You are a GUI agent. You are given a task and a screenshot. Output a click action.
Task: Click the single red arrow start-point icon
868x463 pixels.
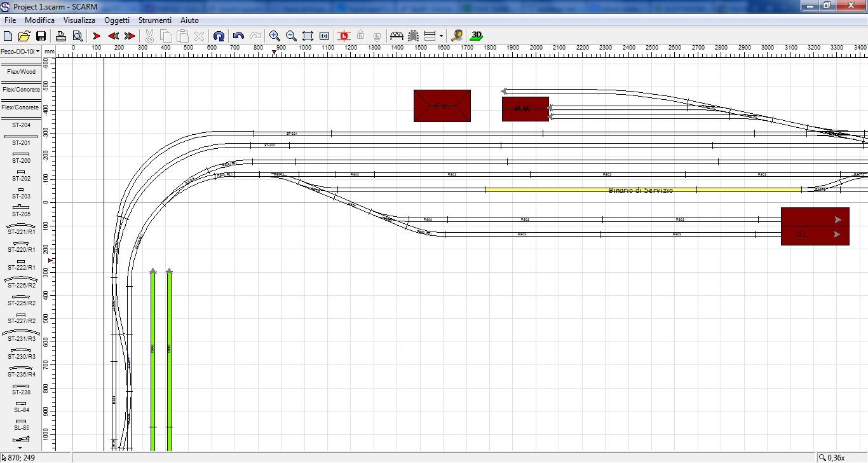[x=97, y=36]
